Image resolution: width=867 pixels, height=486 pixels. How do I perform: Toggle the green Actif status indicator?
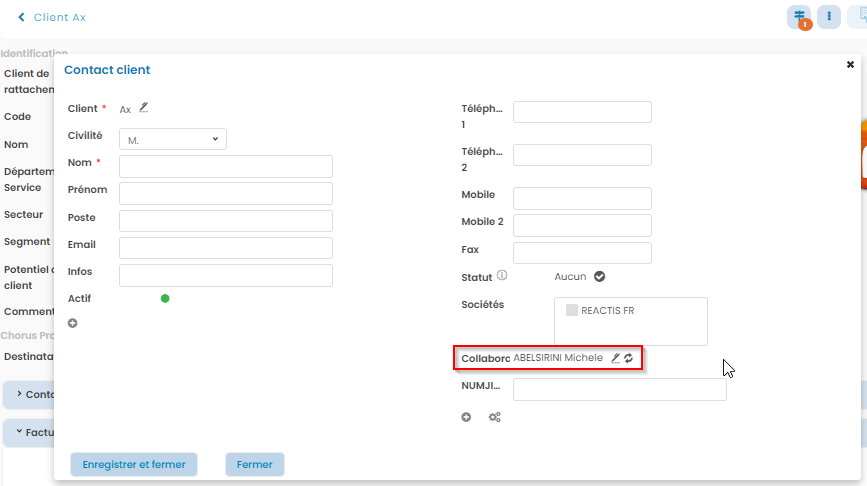tap(165, 298)
